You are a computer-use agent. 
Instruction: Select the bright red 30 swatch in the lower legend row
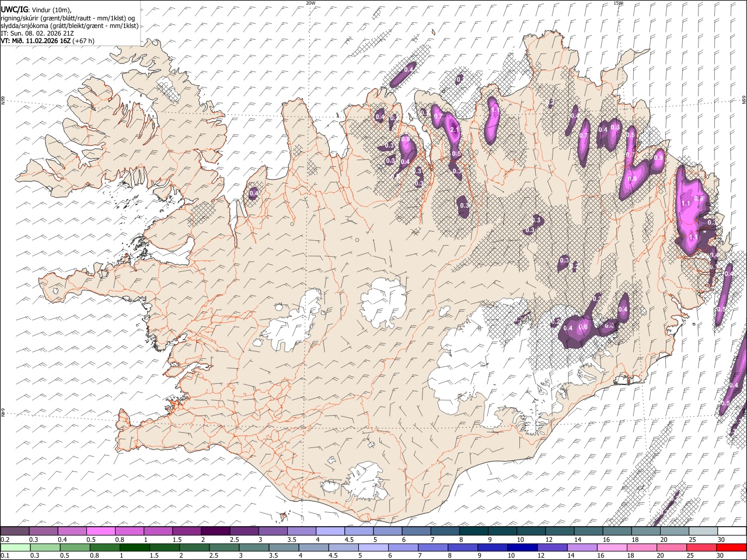click(x=731, y=547)
